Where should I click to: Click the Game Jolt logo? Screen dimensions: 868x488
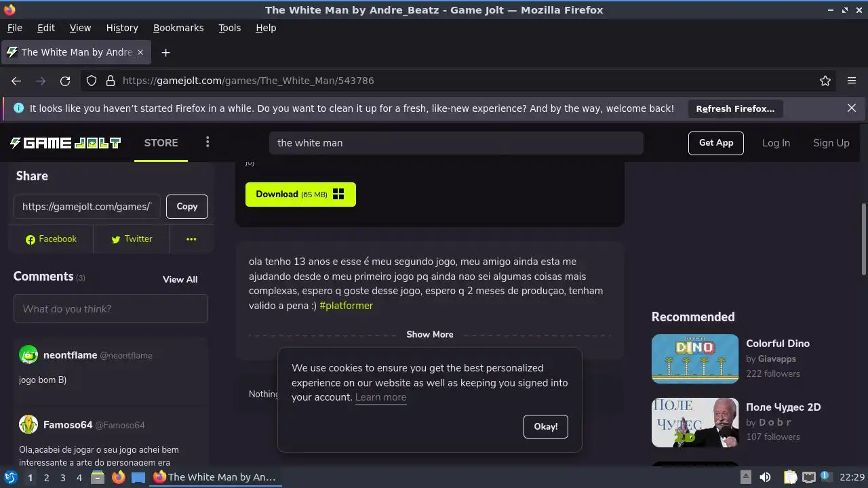click(x=65, y=143)
